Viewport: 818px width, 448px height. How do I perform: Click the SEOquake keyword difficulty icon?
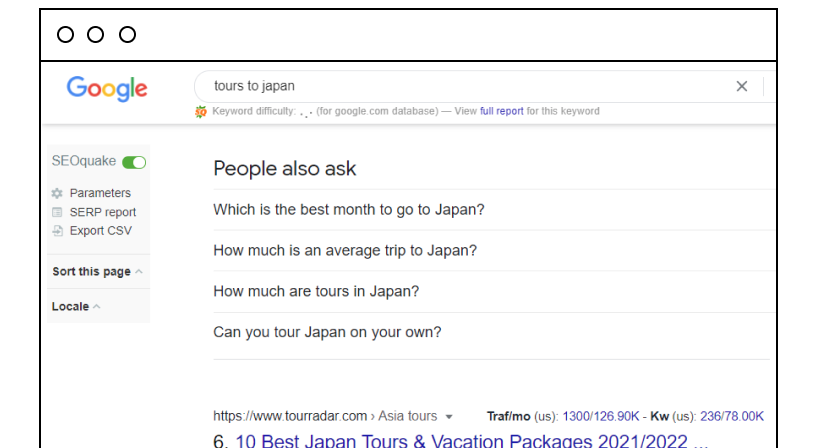201,112
